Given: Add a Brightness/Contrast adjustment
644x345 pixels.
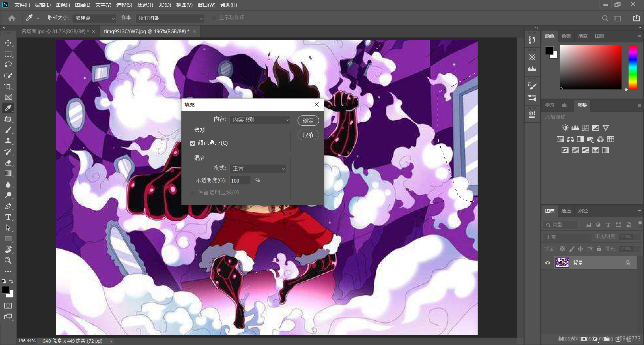Looking at the screenshot, I should click(x=565, y=128).
